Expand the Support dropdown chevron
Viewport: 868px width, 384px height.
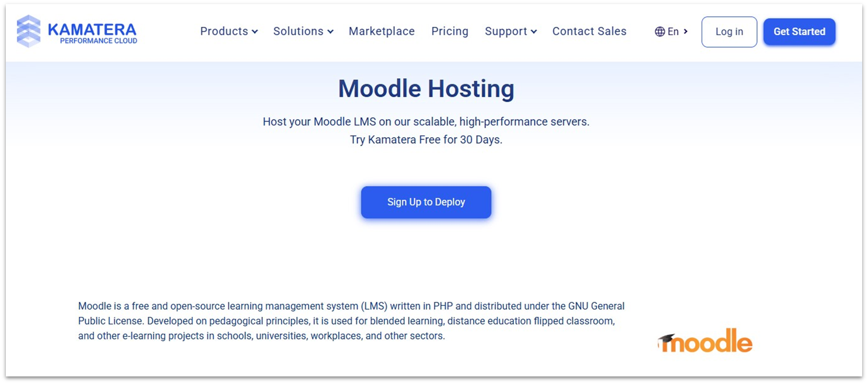tap(533, 32)
